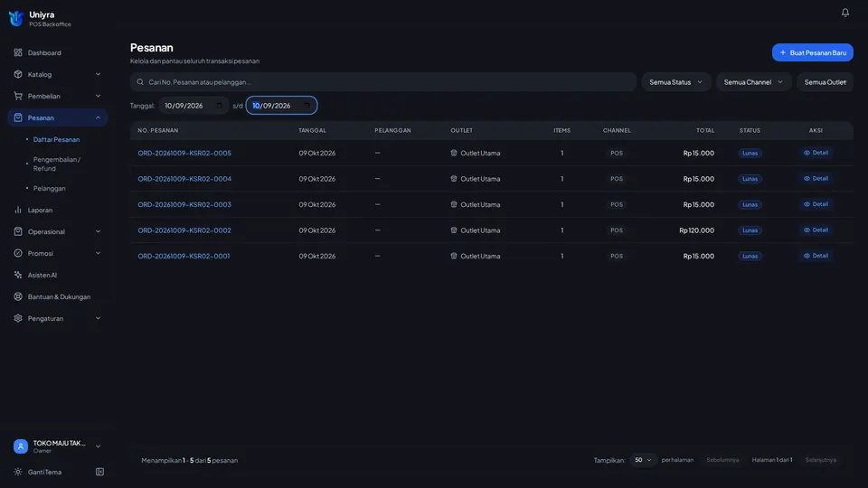Click the Uniyra logo icon

click(x=16, y=18)
